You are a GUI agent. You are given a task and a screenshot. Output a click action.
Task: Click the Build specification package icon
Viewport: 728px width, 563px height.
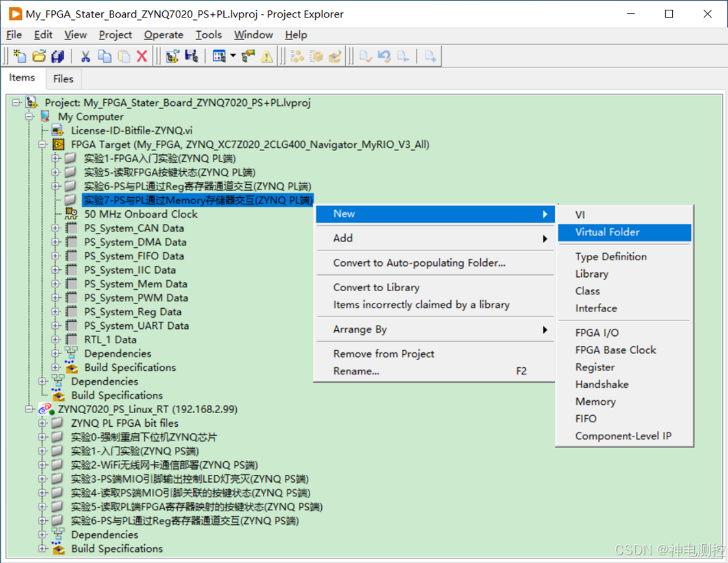coord(316,56)
